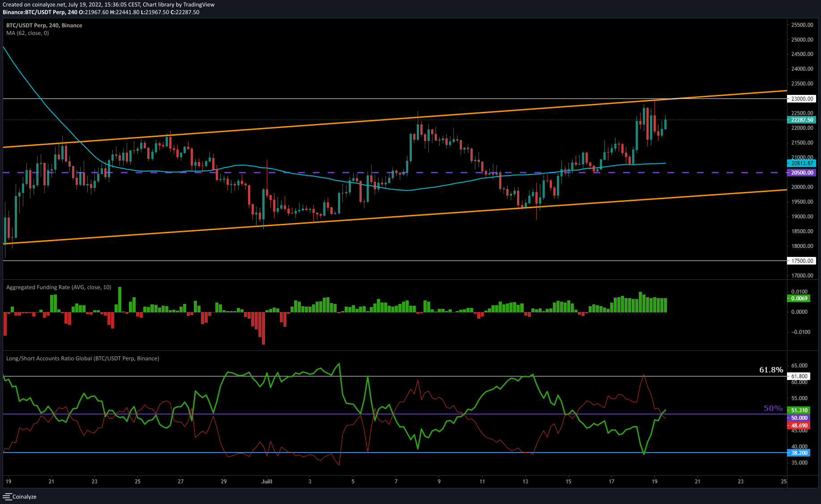
Task: Open the Long/Short Accounts Ratio Global legend
Action: pyautogui.click(x=82, y=359)
